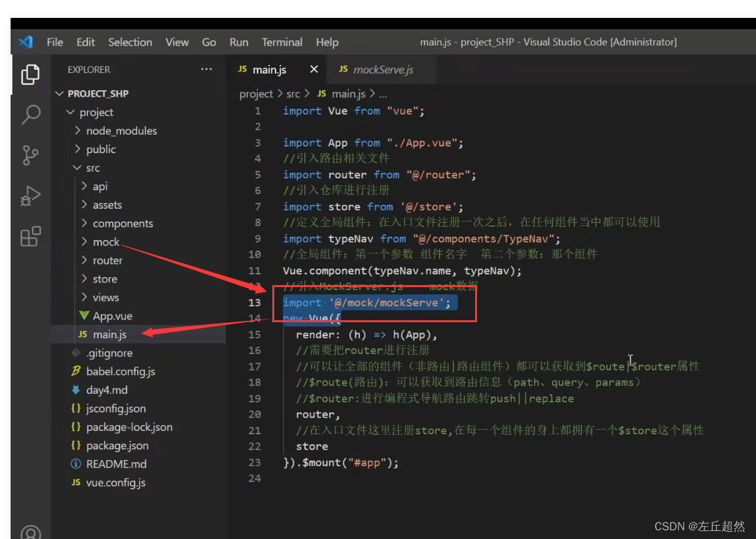Click the Babel icon beside babel.config.js
The width and height of the screenshot is (756, 539).
click(x=76, y=371)
